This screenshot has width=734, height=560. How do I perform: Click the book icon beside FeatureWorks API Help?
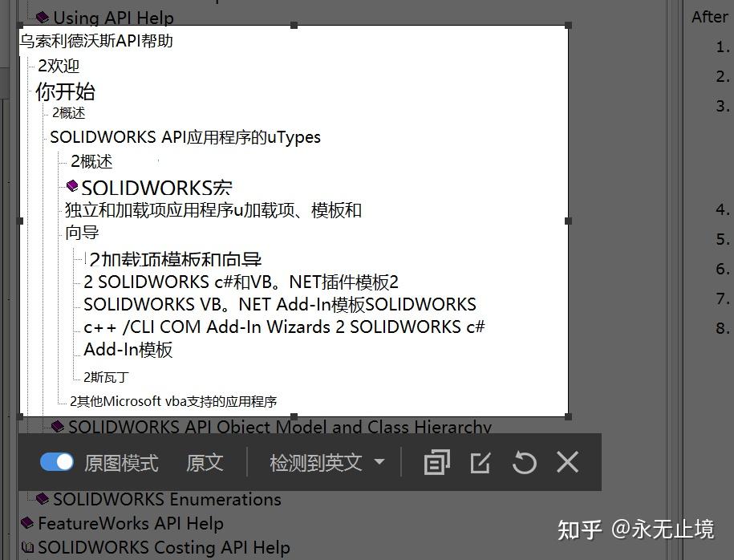pos(29,523)
